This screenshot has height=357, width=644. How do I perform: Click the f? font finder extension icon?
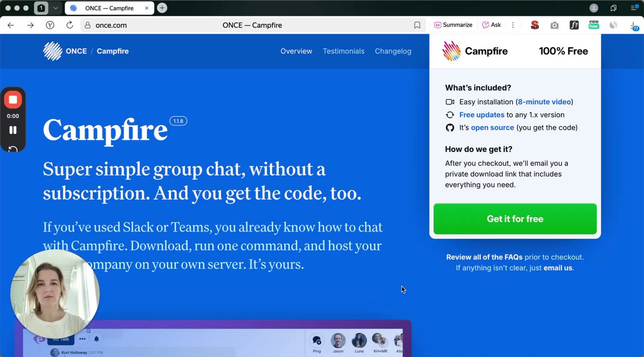(574, 25)
